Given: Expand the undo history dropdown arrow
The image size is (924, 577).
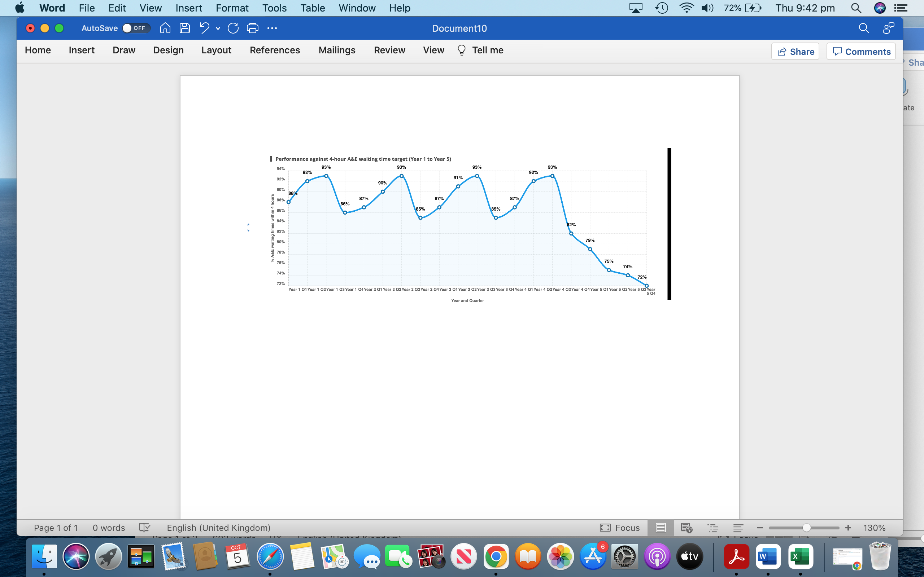Looking at the screenshot, I should (218, 28).
